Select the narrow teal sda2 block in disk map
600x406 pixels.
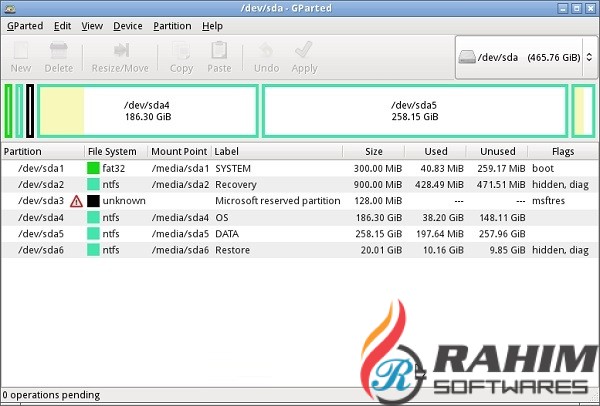tap(19, 111)
